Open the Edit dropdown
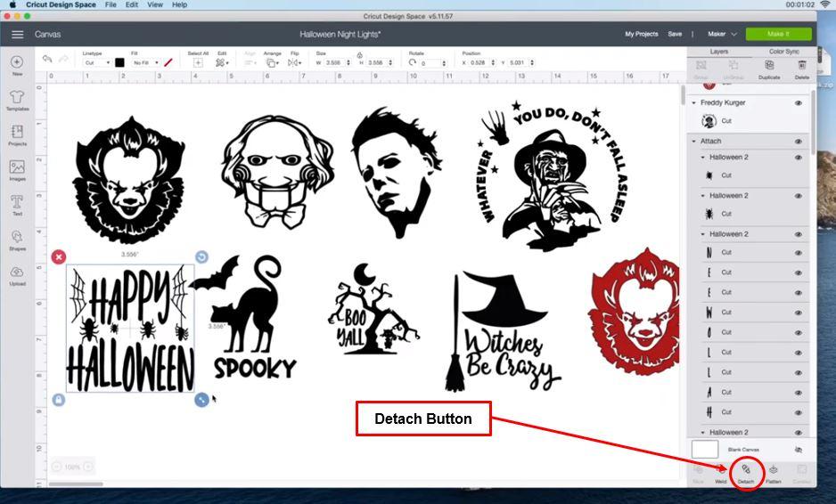This screenshot has height=504, width=836. click(x=222, y=63)
